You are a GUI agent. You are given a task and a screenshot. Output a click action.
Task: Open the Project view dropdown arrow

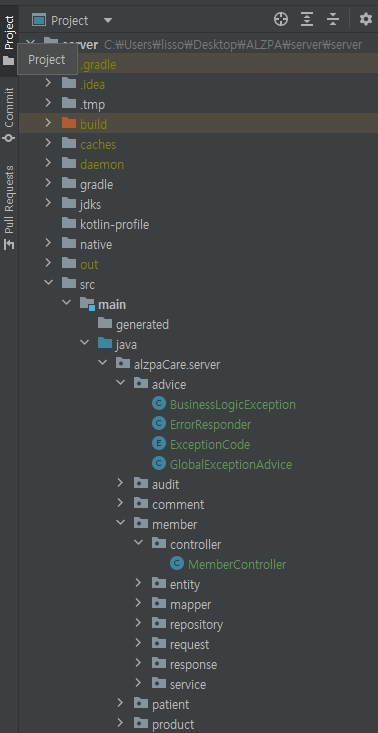point(108,21)
